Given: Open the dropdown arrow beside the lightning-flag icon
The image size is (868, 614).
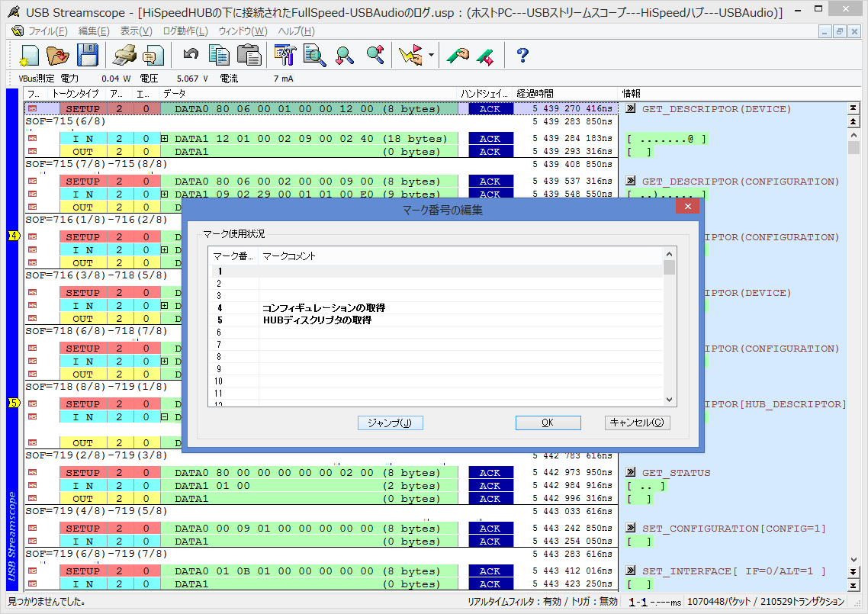Looking at the screenshot, I should (431, 56).
